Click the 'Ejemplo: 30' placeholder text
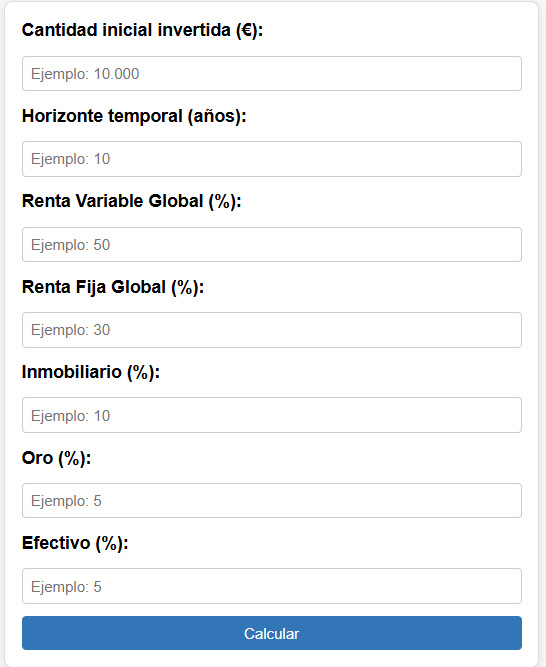This screenshot has width=546, height=667. tap(71, 330)
